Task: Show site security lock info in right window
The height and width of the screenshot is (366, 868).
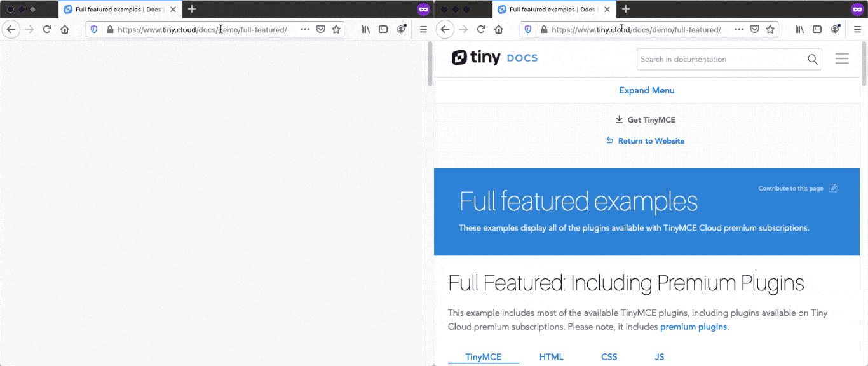Action: point(543,29)
